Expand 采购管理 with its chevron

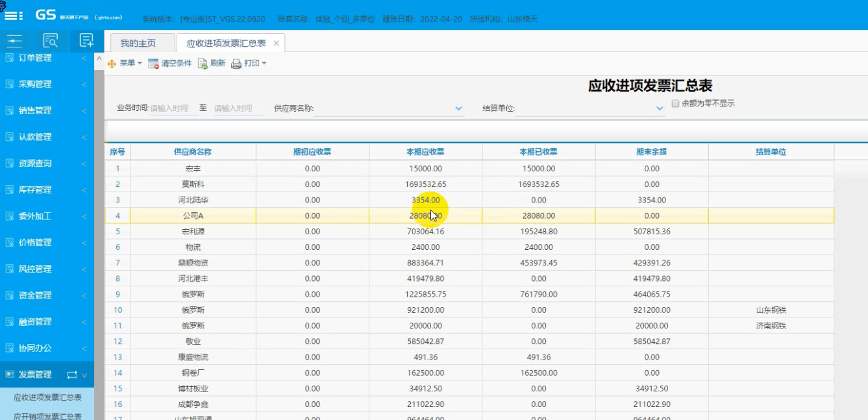(x=84, y=84)
